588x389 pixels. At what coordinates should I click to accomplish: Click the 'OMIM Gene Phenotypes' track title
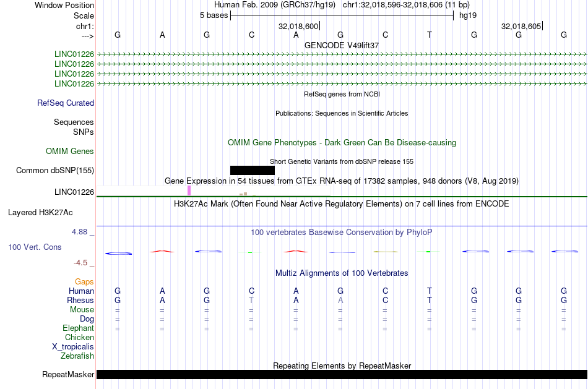342,142
